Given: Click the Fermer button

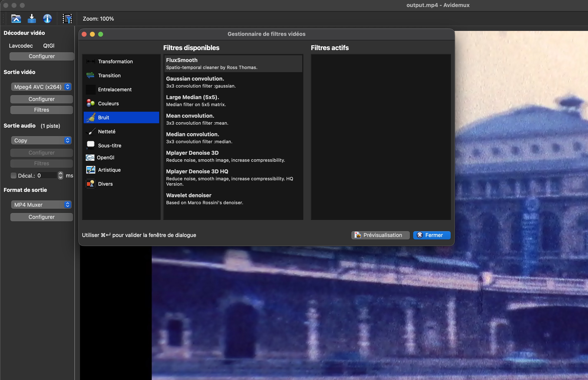Looking at the screenshot, I should (x=432, y=235).
